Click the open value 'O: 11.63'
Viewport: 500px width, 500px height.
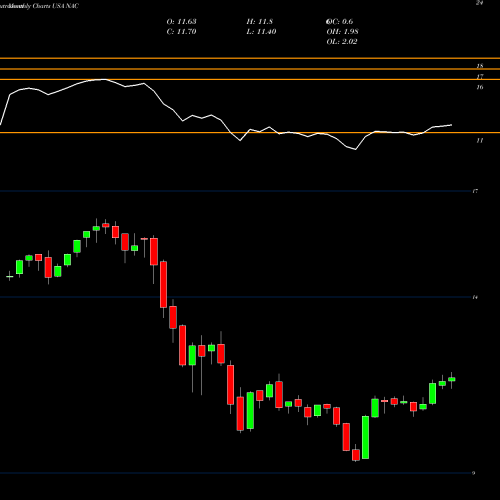(x=181, y=22)
